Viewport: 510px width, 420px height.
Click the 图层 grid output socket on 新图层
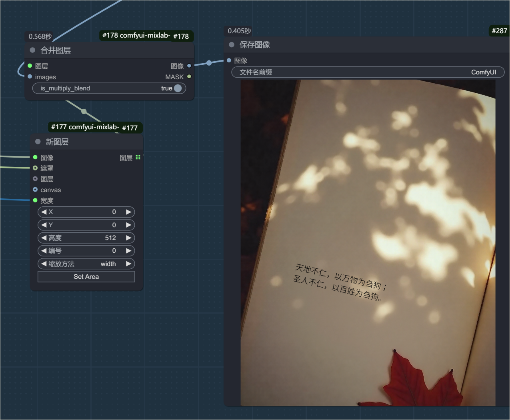click(x=138, y=157)
